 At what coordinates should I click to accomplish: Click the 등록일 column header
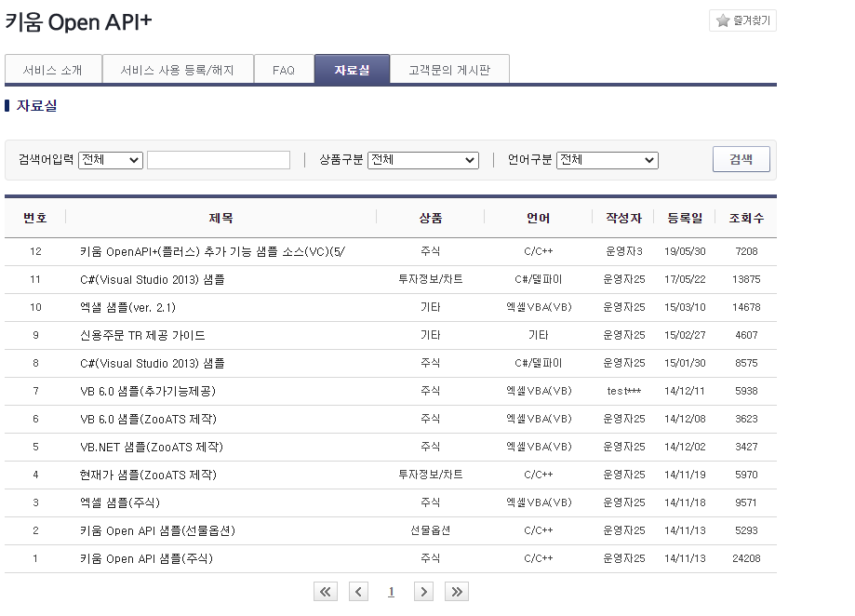[685, 218]
